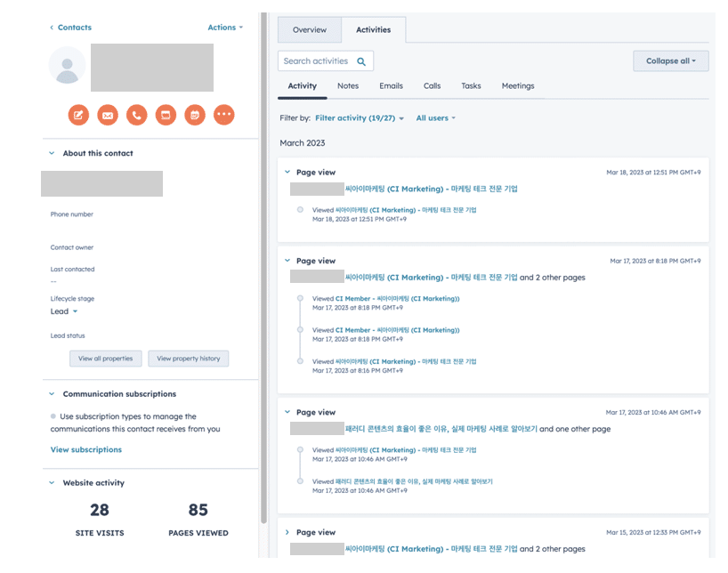Go back to Contacts list
The image size is (728, 573).
pos(71,28)
